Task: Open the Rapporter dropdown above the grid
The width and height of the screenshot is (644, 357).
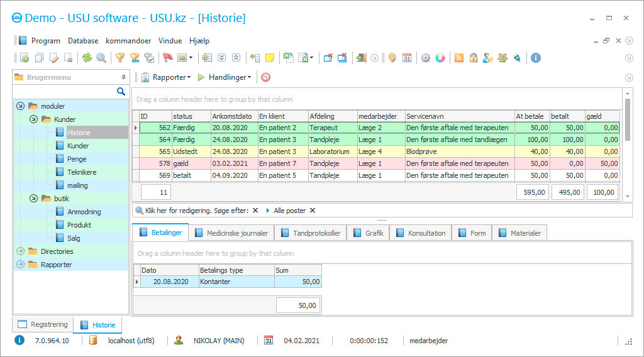Action: tap(166, 77)
